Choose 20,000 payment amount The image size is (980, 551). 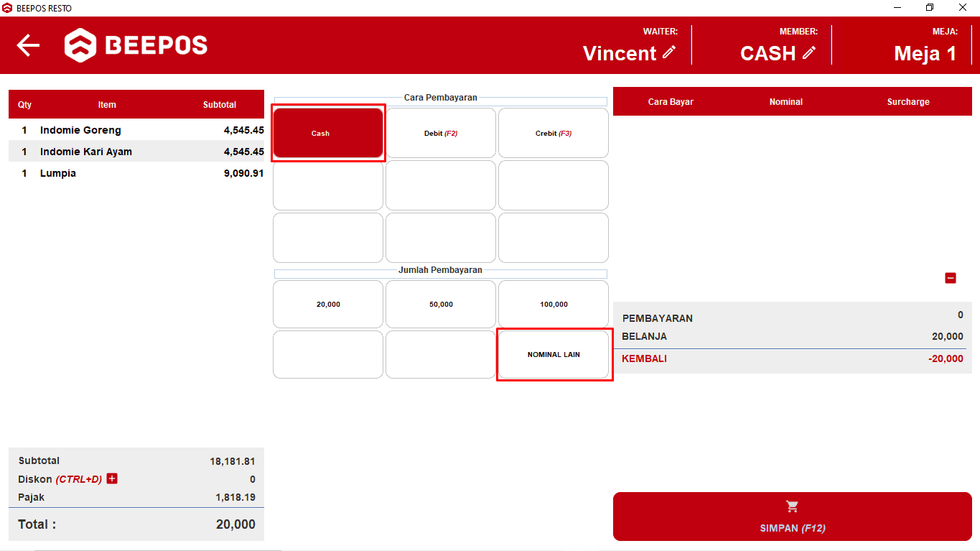328,304
